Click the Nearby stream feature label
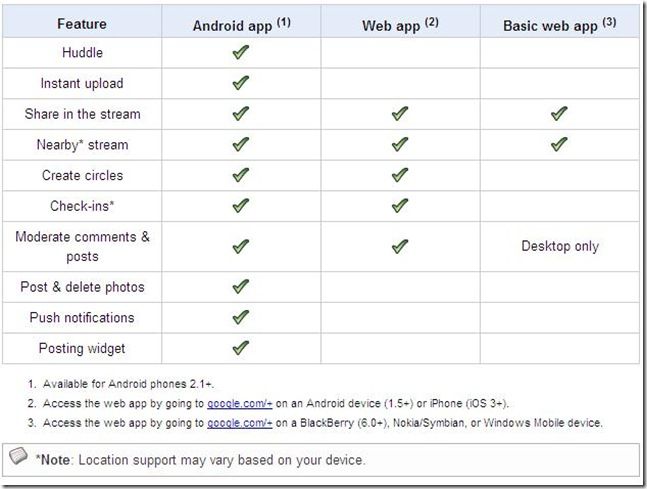This screenshot has height=489, width=647. tap(83, 145)
